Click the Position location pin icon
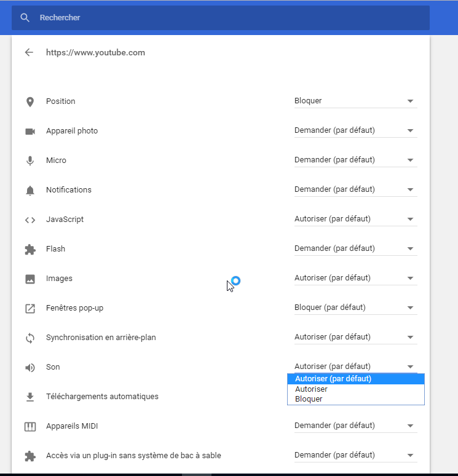Image resolution: width=458 pixels, height=476 pixels. [x=30, y=101]
